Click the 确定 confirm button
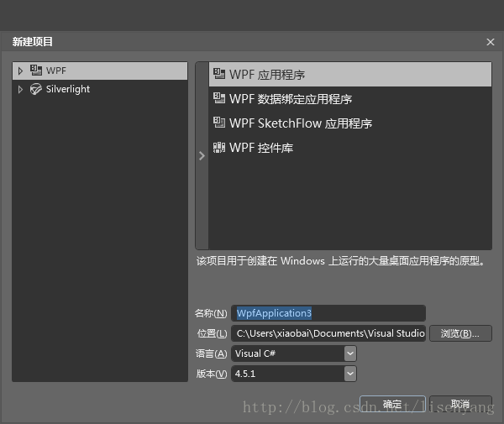504x424 pixels. click(392, 404)
